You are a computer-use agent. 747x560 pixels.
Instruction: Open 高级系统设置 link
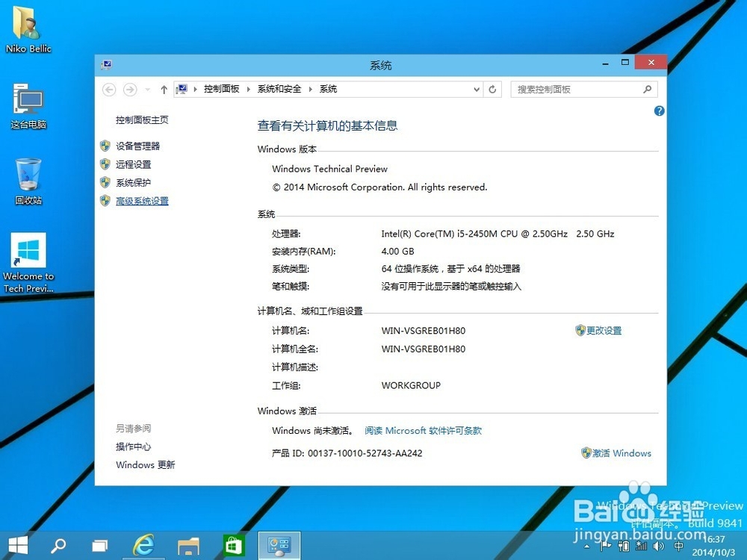coord(142,201)
